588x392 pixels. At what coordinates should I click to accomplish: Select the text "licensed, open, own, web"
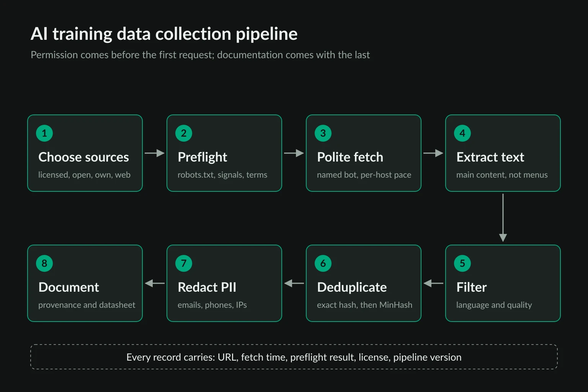coord(84,175)
